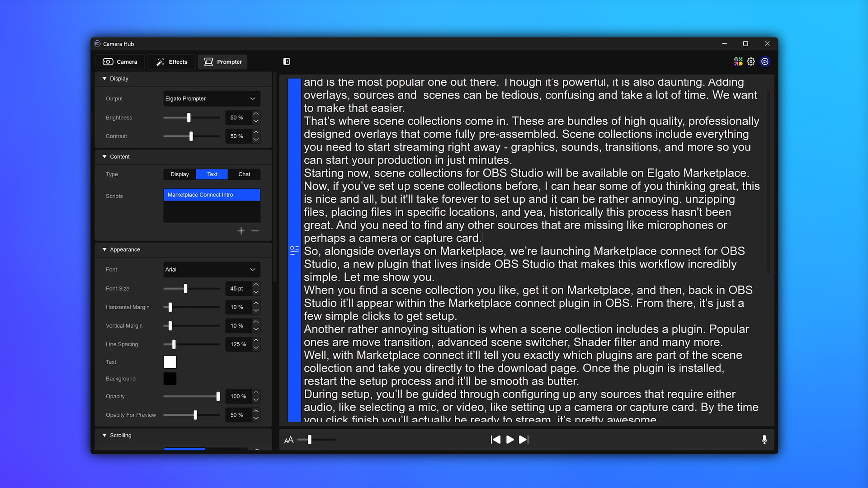Toggle the microphone voice sync icon
The image size is (868, 488).
tap(764, 440)
